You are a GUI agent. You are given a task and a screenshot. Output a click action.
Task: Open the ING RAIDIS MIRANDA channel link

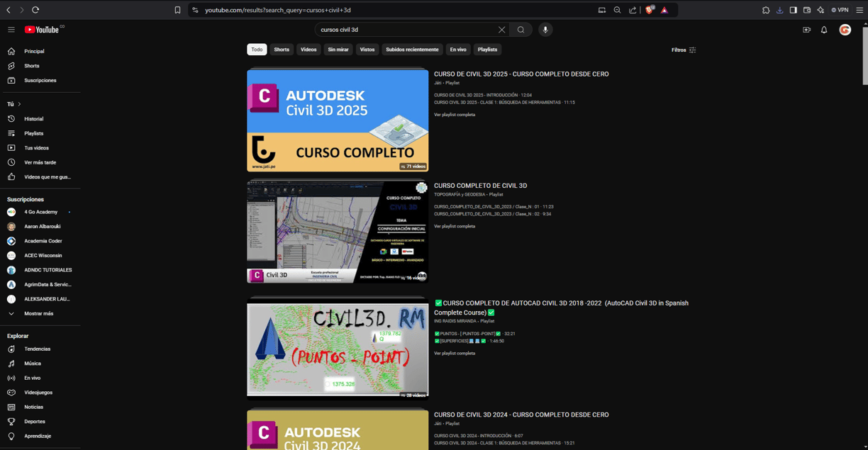(x=455, y=321)
